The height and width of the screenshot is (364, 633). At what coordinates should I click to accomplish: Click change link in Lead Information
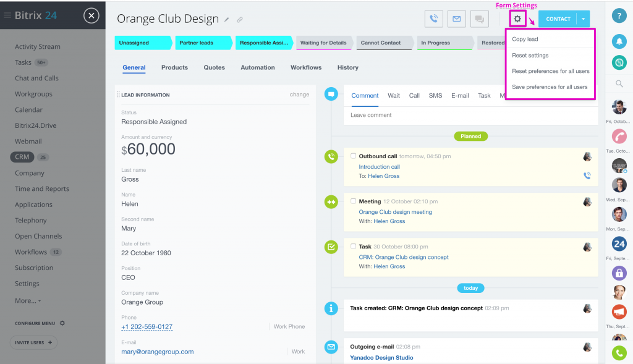coord(299,95)
